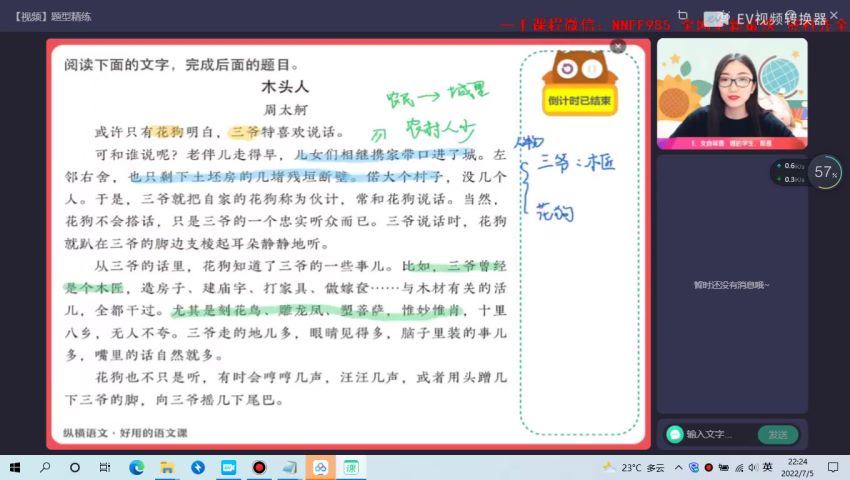Screen dimensions: 850x480
Task: Click the volume speaker tray icon
Action: (753, 468)
